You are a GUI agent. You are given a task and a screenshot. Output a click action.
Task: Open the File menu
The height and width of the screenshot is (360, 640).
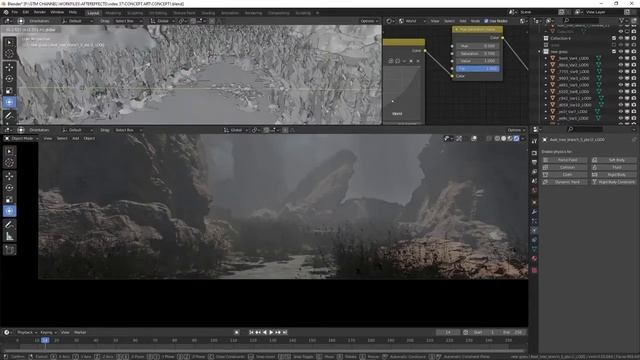click(x=15, y=12)
